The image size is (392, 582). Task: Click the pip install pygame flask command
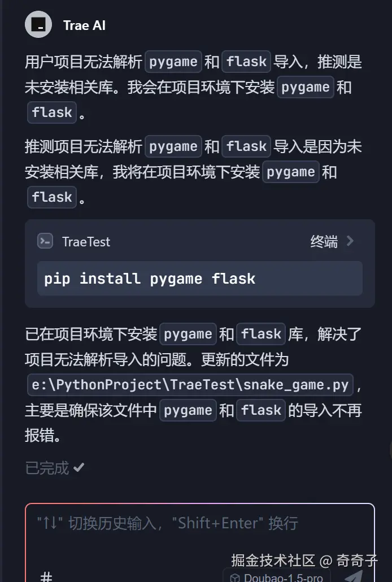150,279
